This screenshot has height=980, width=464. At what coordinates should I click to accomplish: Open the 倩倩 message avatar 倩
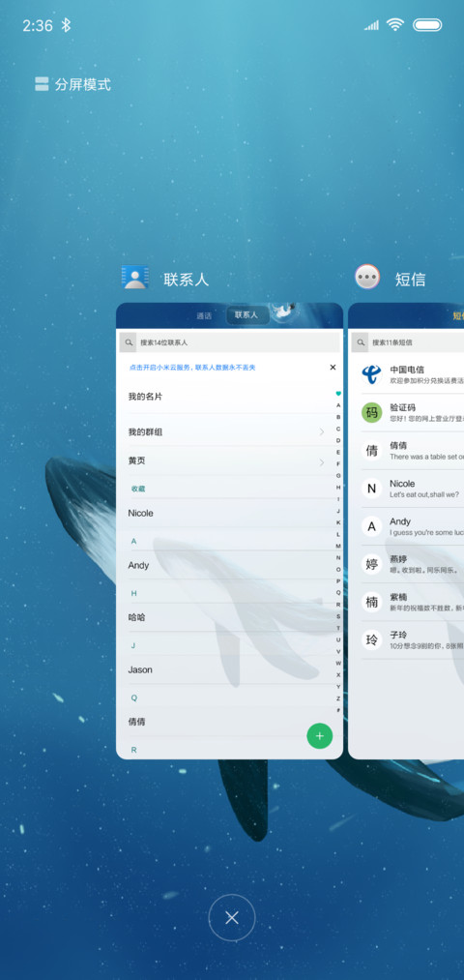[x=371, y=451]
